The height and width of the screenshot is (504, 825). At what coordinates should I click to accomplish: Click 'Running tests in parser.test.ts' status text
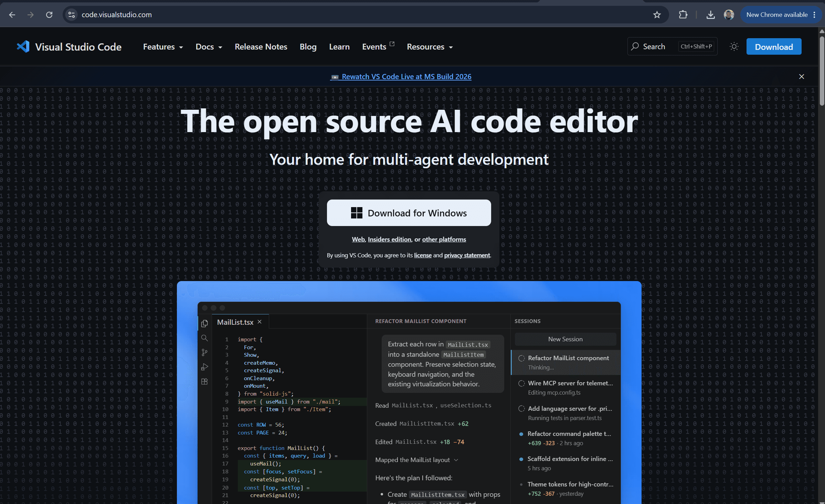point(565,418)
